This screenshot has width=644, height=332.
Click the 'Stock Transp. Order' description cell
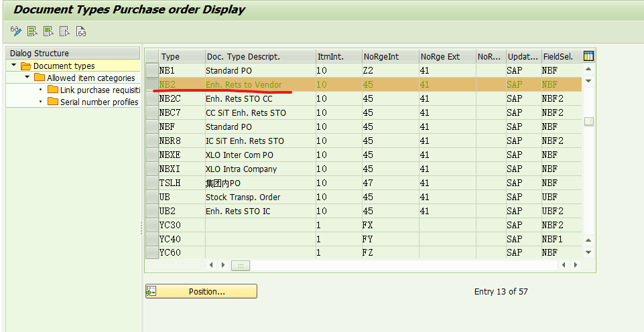click(x=261, y=197)
